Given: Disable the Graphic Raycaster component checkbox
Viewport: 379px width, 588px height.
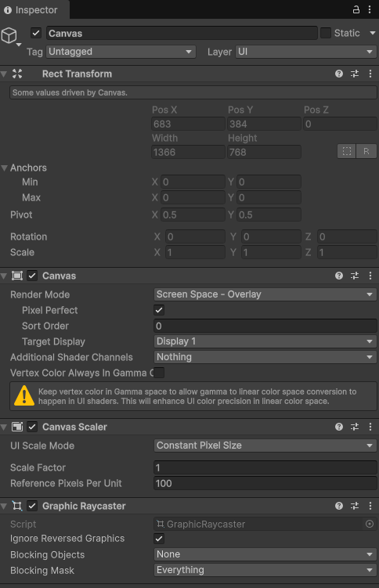Looking at the screenshot, I should click(32, 507).
